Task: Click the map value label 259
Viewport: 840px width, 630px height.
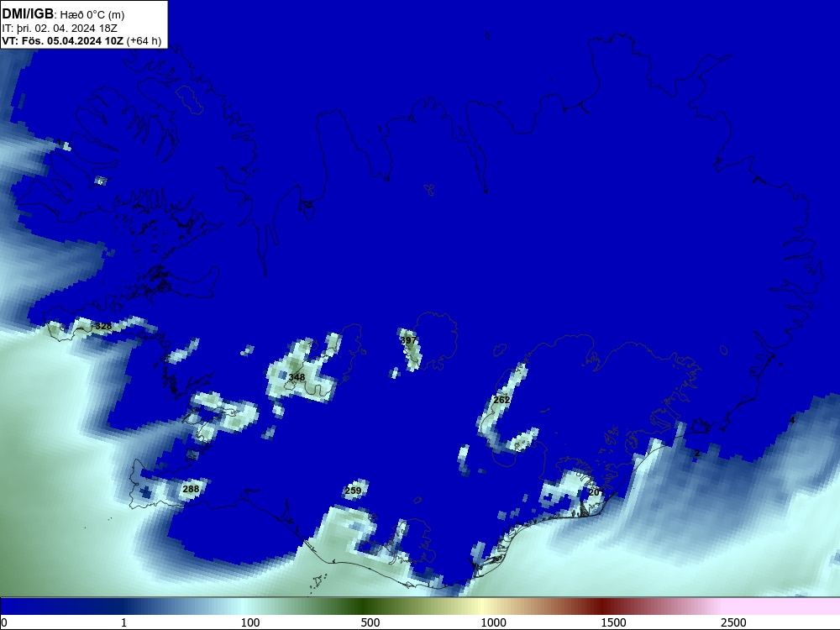Action: click(353, 491)
